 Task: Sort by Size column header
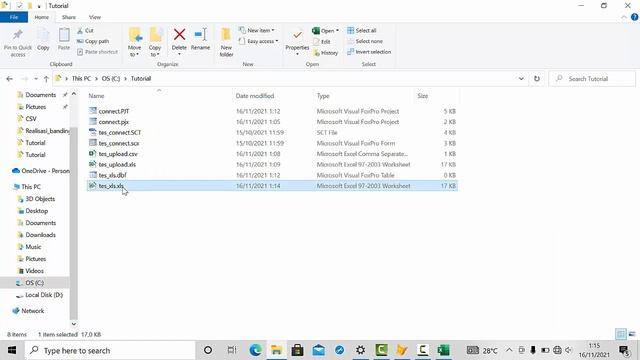(422, 96)
